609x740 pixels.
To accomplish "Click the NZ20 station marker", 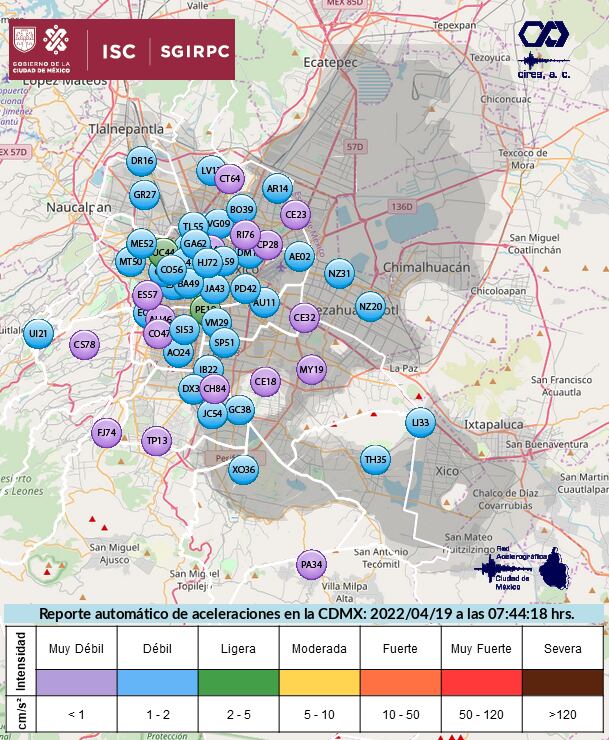I will coord(370,306).
